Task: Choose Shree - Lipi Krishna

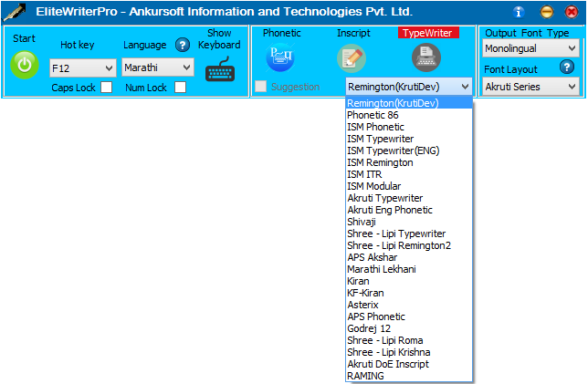Action: click(408, 352)
